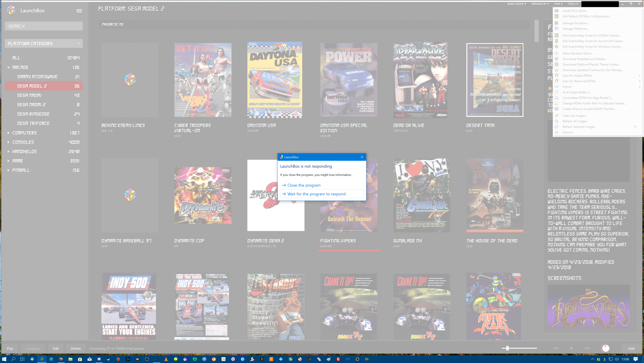The height and width of the screenshot is (363, 644).
Task: Open the Platform Category dropdown
Action: tap(43, 44)
